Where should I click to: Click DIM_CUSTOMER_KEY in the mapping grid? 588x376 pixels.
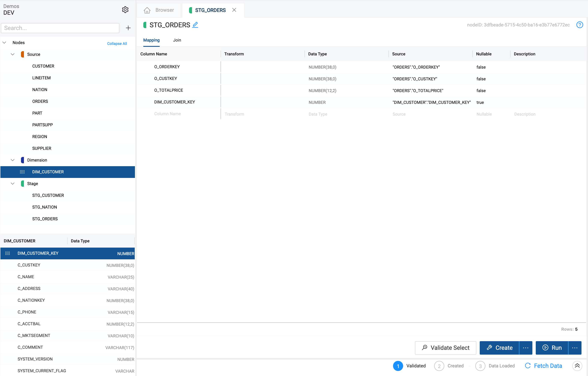[x=175, y=102]
